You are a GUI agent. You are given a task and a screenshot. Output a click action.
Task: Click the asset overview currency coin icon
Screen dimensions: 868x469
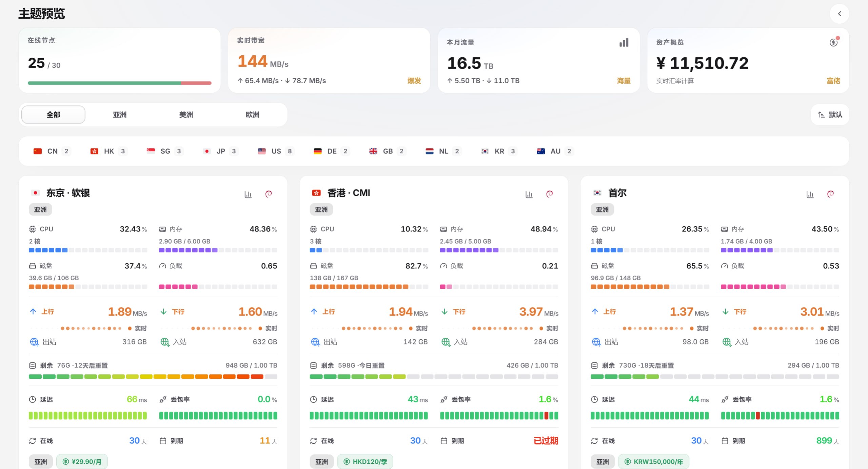pyautogui.click(x=834, y=42)
